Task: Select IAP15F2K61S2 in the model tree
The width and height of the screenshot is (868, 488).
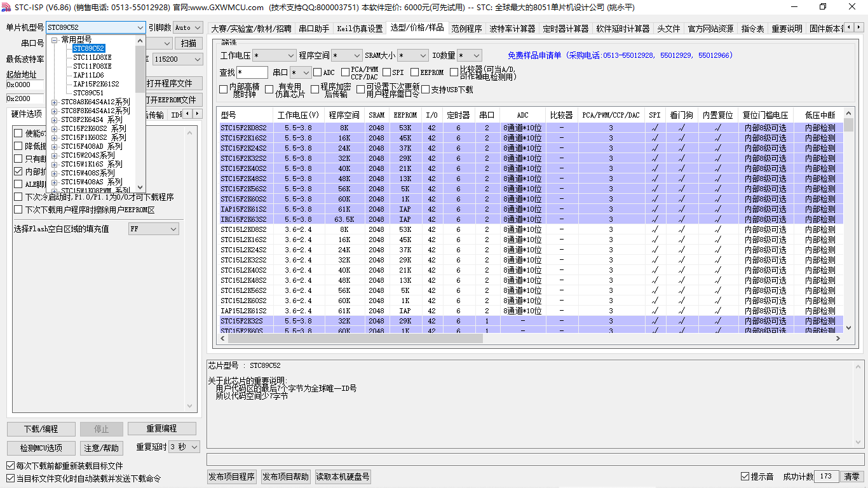Action: [x=96, y=84]
